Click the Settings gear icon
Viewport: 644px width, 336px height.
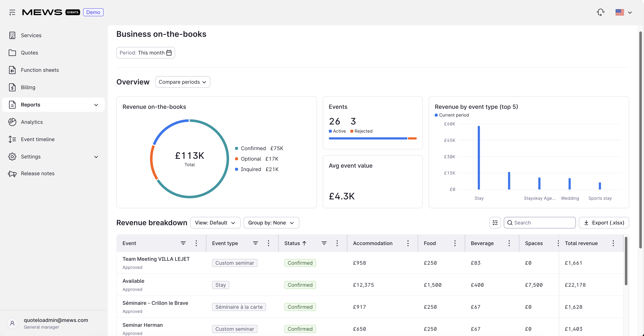click(x=12, y=157)
